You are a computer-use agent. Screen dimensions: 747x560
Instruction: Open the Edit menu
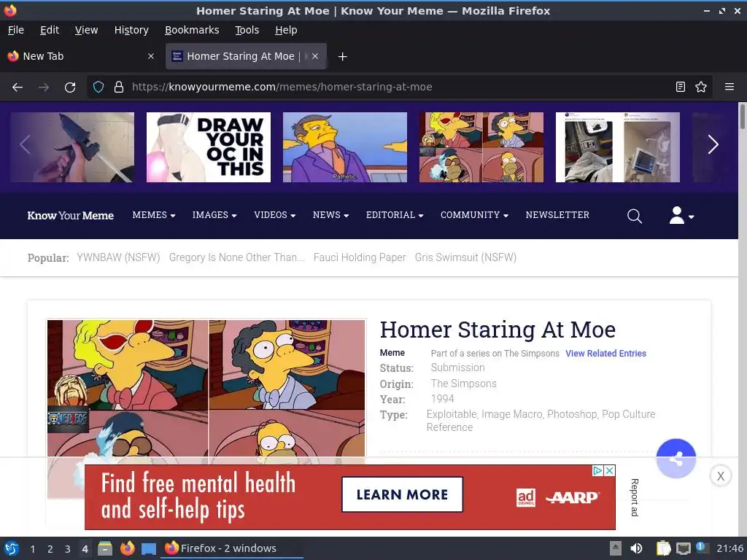[50, 30]
